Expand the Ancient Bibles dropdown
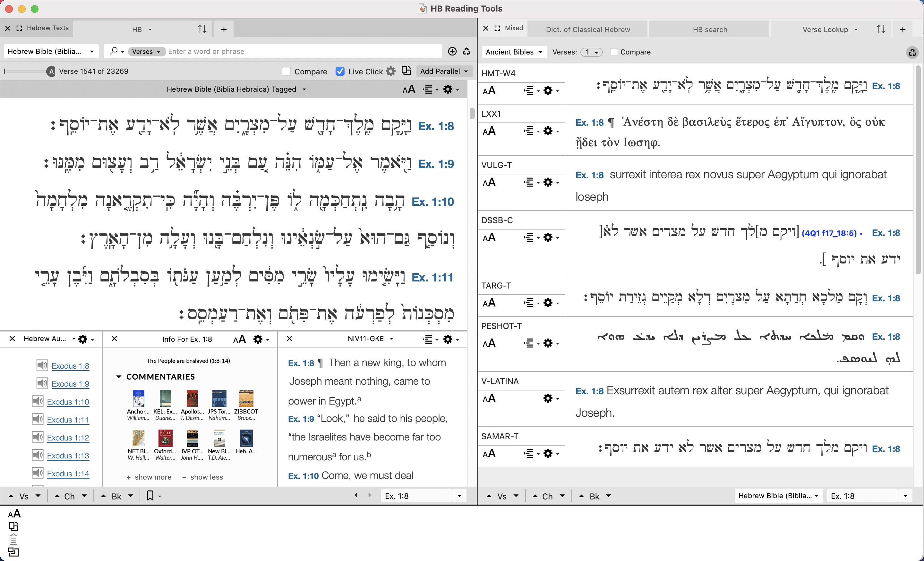Viewport: 924px width, 561px height. 514,52
